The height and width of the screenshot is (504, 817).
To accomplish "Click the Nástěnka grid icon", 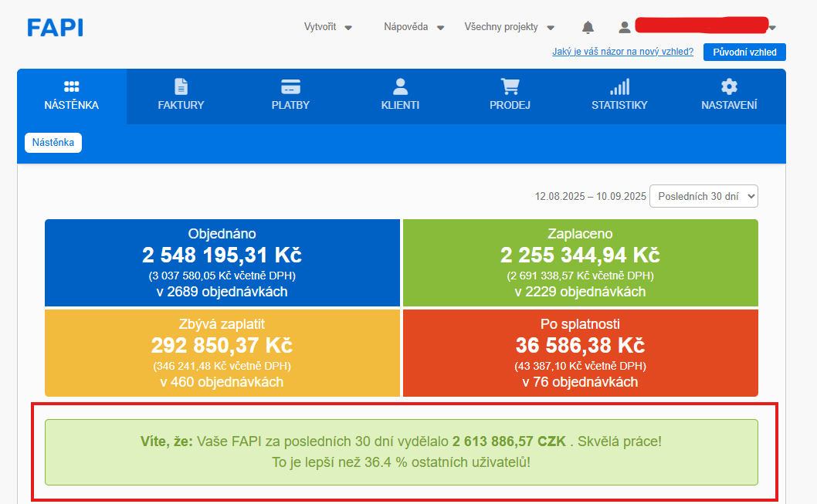I will (71, 86).
